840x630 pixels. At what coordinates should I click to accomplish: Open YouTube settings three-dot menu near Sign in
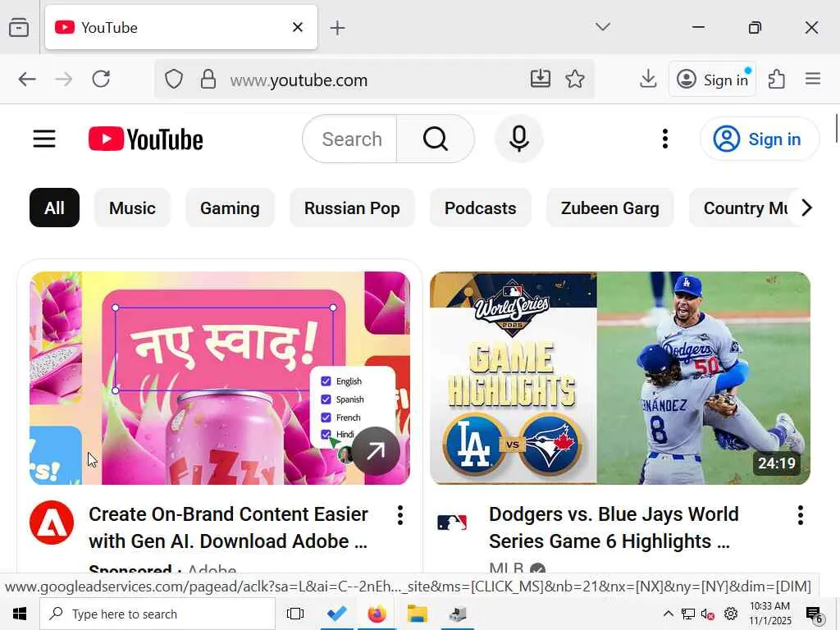click(x=664, y=139)
